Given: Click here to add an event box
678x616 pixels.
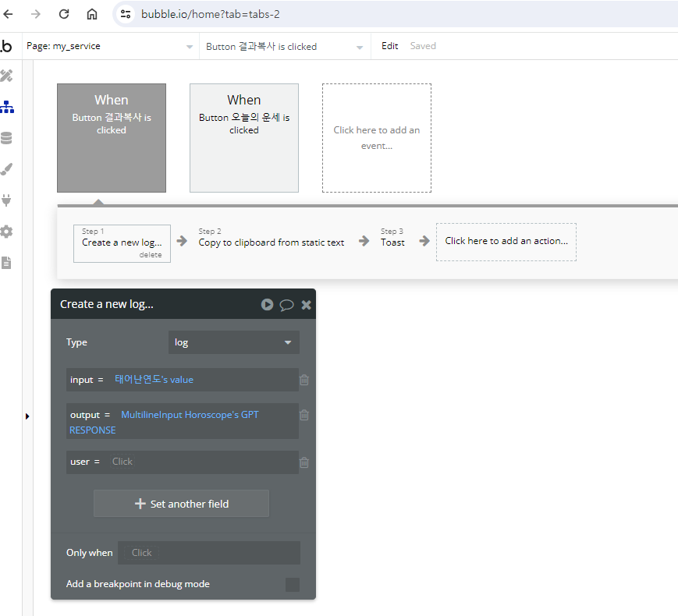Looking at the screenshot, I should (x=377, y=138).
